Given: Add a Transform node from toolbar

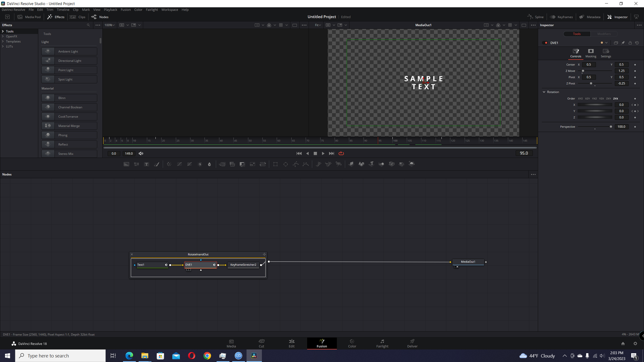Looking at the screenshot, I should pos(263,164).
